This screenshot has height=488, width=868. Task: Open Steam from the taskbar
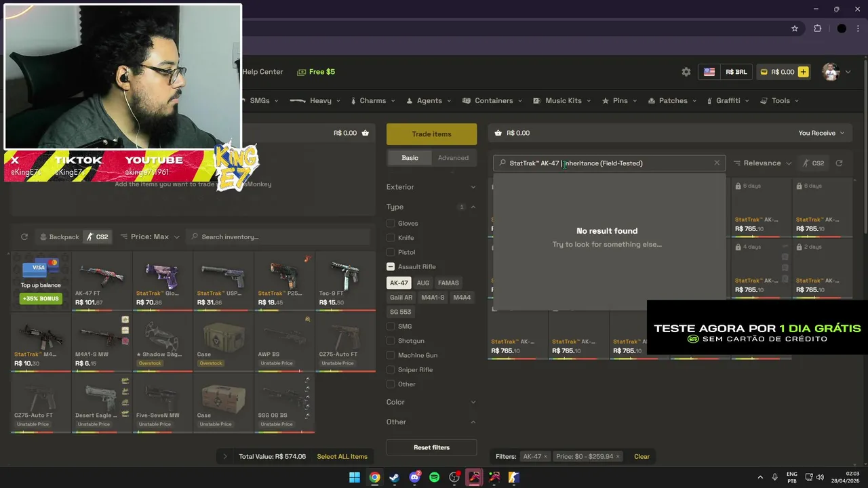click(x=395, y=477)
